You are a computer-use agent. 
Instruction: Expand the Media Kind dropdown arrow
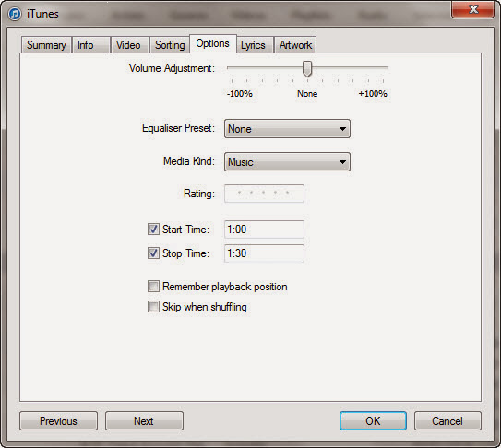(342, 162)
